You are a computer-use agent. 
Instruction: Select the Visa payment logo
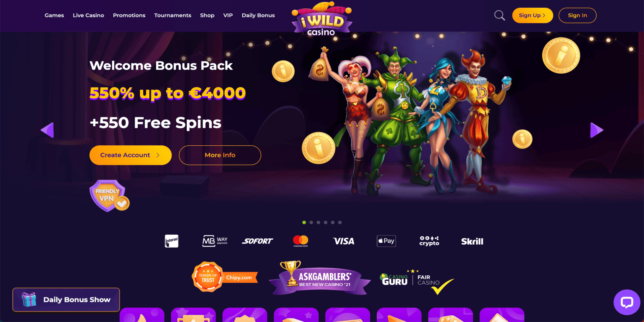point(344,241)
